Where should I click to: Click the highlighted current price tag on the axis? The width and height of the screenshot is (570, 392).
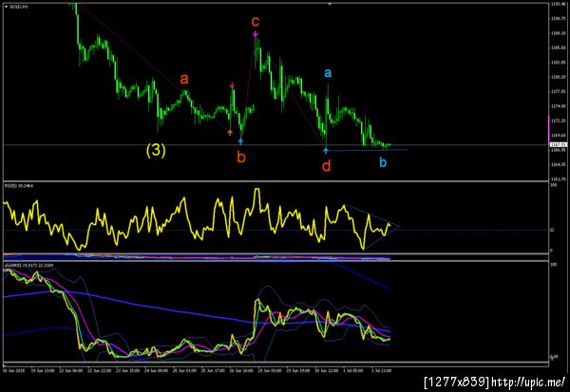tap(557, 144)
